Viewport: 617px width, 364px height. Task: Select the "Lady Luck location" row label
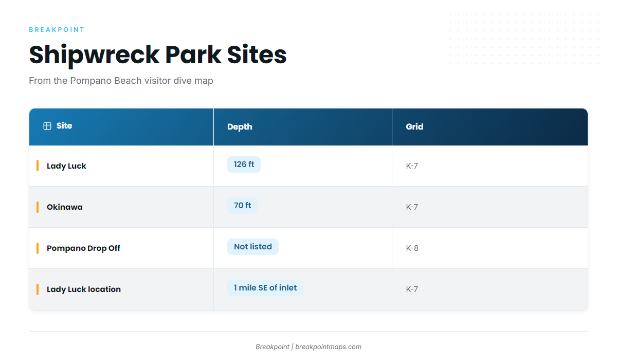pos(84,289)
